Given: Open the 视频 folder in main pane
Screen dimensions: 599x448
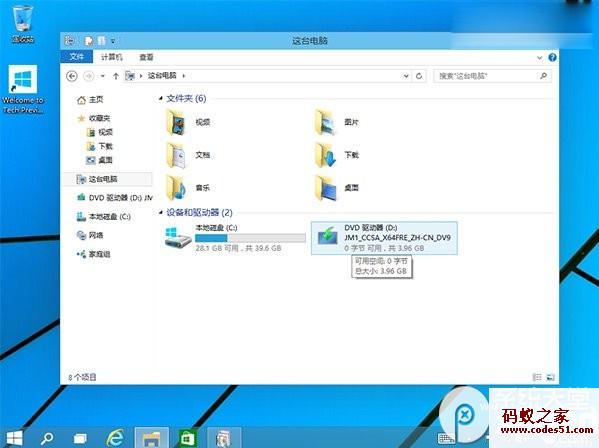Looking at the screenshot, I should tap(188, 122).
